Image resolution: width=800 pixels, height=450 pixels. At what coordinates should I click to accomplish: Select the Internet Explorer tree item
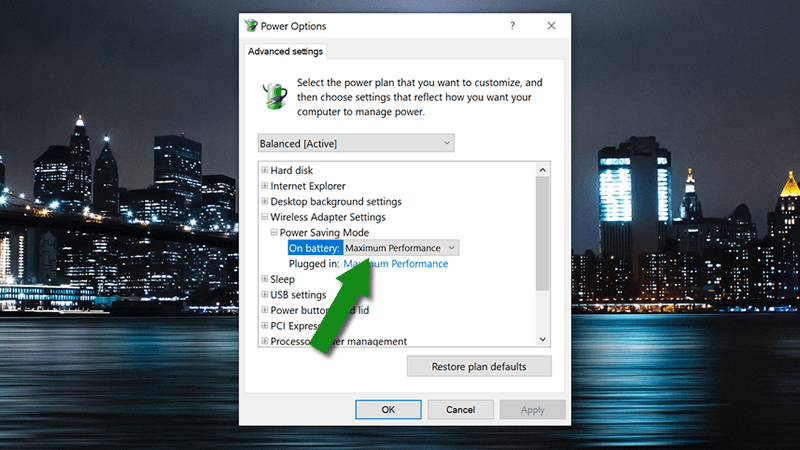click(x=308, y=186)
